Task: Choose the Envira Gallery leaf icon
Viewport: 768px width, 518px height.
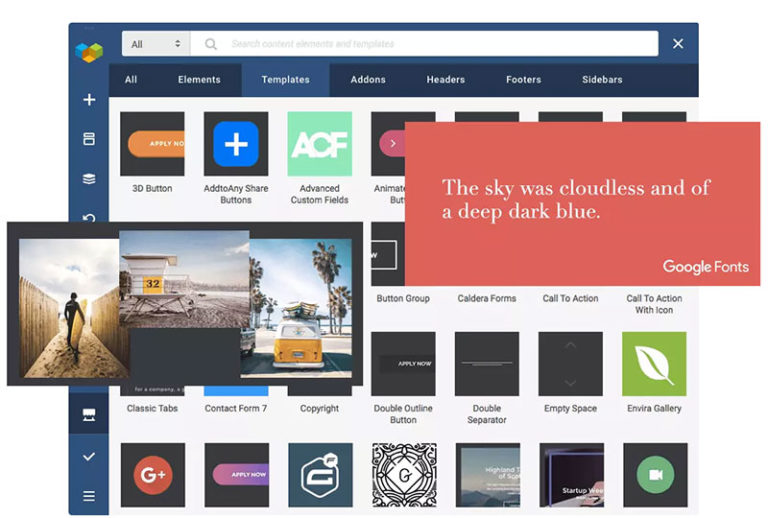Action: (x=654, y=364)
